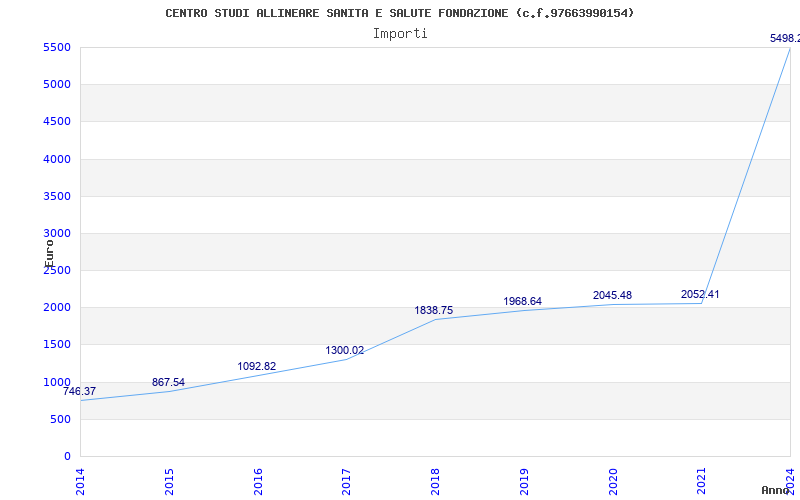The height and width of the screenshot is (500, 800).
Task: Click the 0 y-axis tick label
Action: [x=67, y=457]
